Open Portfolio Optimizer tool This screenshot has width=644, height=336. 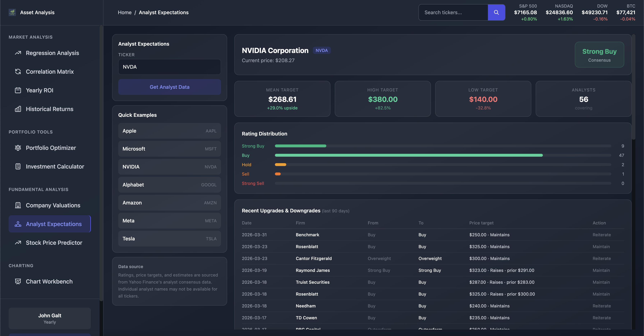pyautogui.click(x=50, y=148)
